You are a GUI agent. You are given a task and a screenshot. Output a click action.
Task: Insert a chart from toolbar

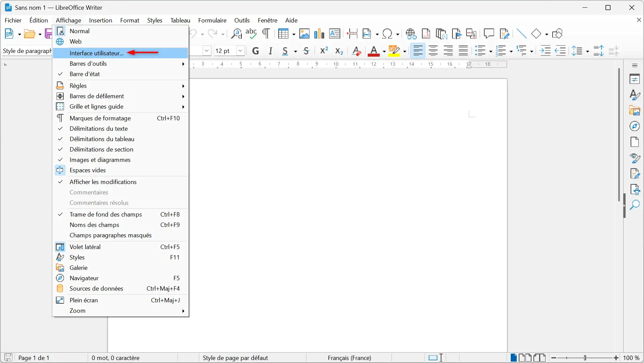tap(319, 34)
